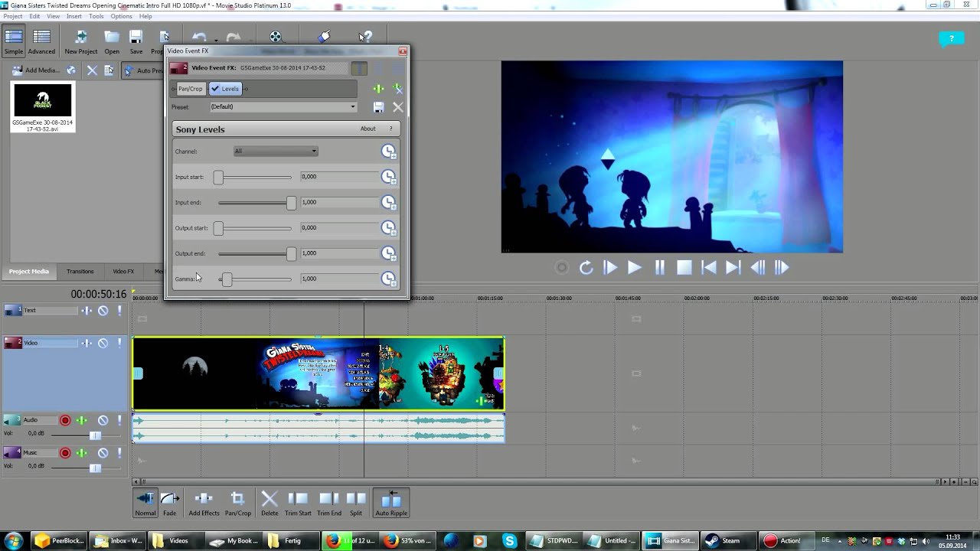Pause the preview playback

click(659, 267)
